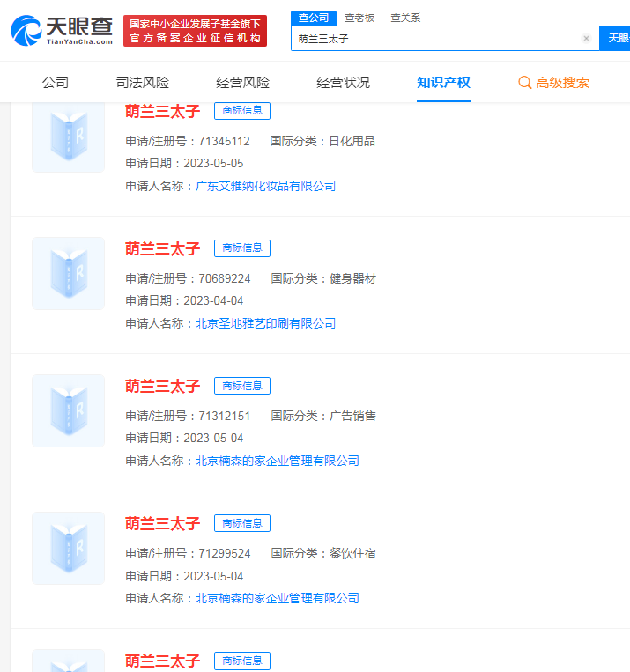Click application date 2023-04-04
630x672 pixels.
point(213,301)
